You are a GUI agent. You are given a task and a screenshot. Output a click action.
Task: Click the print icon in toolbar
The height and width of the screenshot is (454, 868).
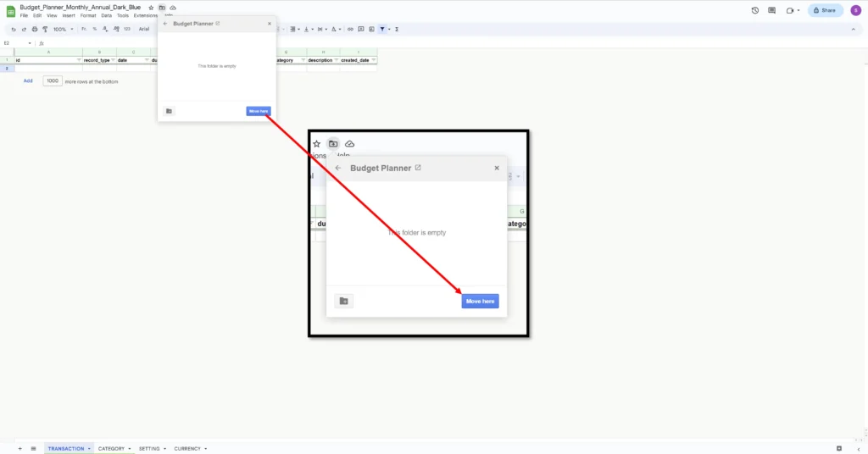pos(35,29)
